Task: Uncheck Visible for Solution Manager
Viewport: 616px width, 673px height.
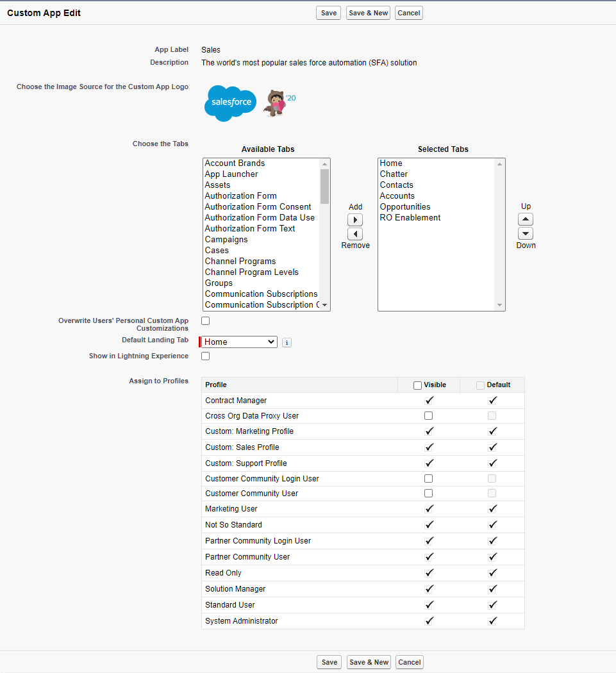Action: pyautogui.click(x=429, y=588)
